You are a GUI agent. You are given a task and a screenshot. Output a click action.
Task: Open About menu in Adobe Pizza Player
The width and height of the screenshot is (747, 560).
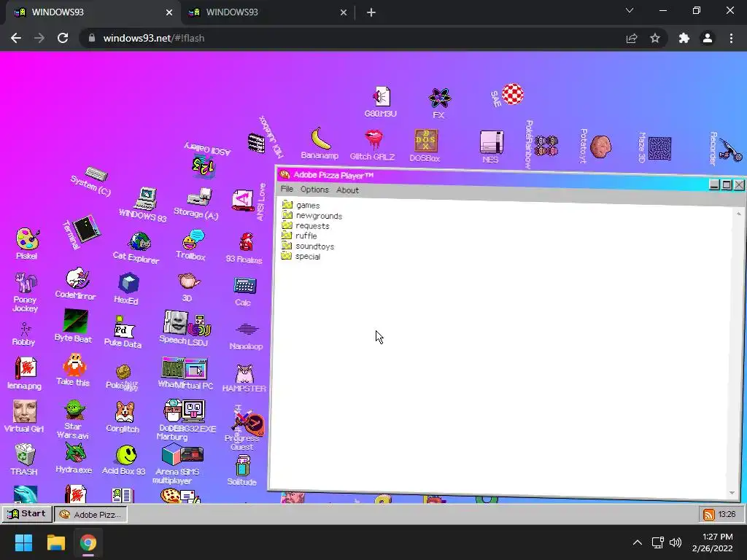[x=347, y=190]
